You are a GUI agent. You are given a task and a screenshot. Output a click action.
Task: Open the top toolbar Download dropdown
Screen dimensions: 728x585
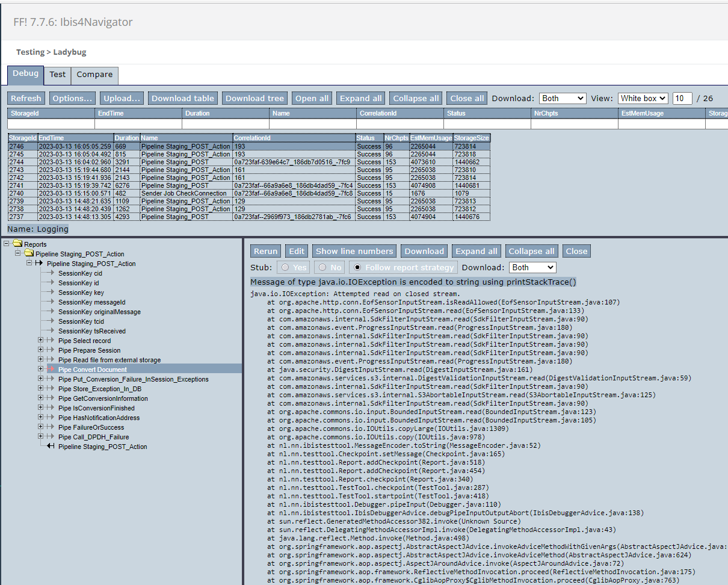point(563,98)
